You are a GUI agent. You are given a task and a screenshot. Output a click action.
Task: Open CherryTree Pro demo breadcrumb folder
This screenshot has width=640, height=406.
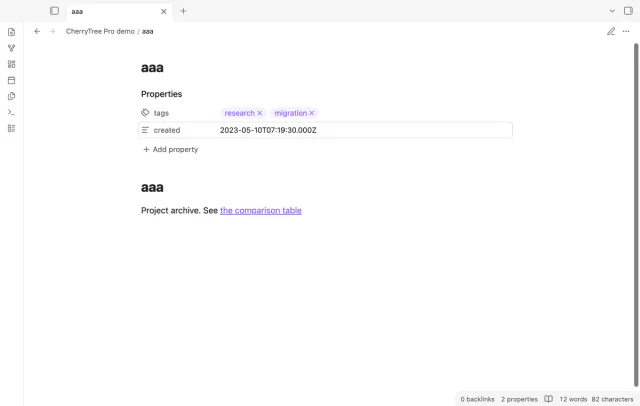click(x=100, y=31)
